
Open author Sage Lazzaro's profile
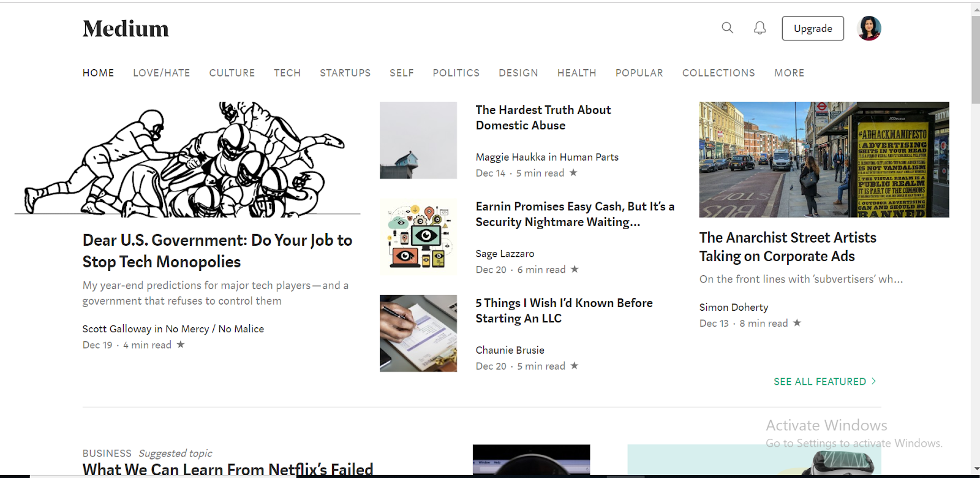tap(505, 254)
